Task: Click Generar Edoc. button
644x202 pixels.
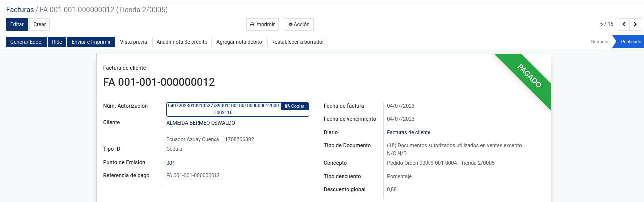Action: pos(26,42)
